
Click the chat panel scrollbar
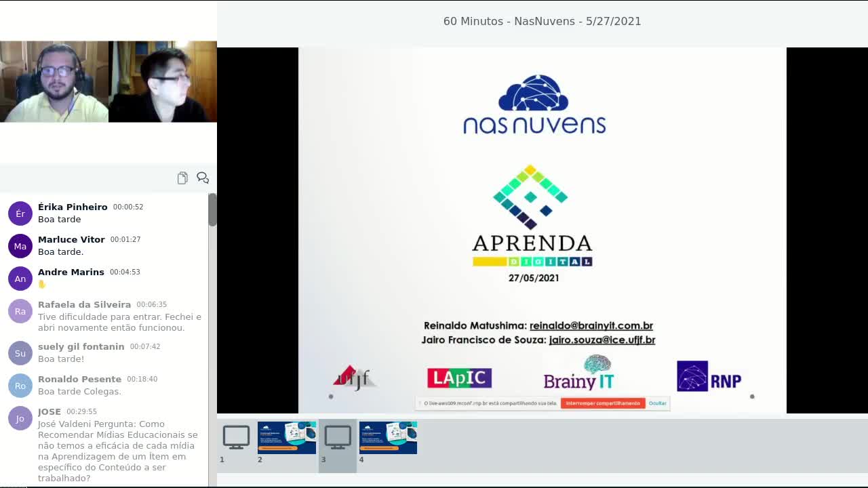point(212,210)
